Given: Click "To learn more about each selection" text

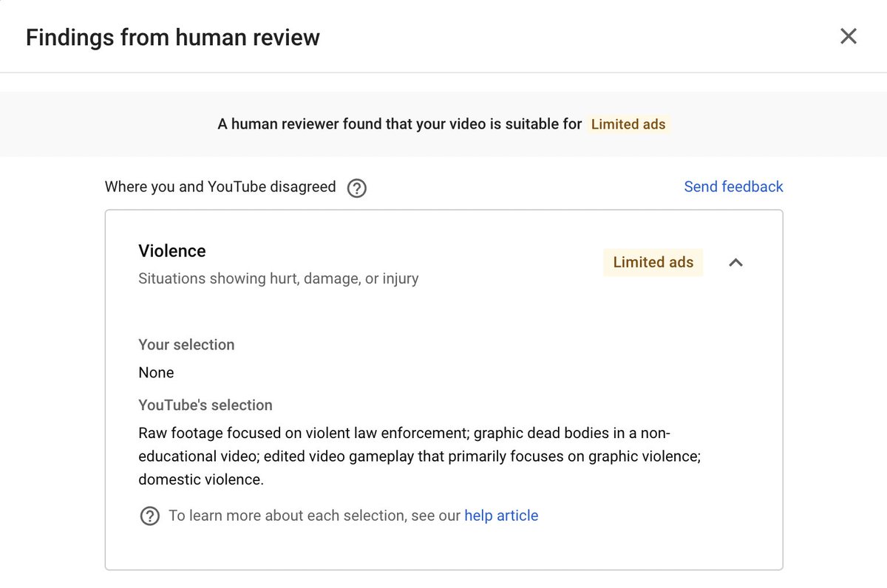Looking at the screenshot, I should coord(288,516).
